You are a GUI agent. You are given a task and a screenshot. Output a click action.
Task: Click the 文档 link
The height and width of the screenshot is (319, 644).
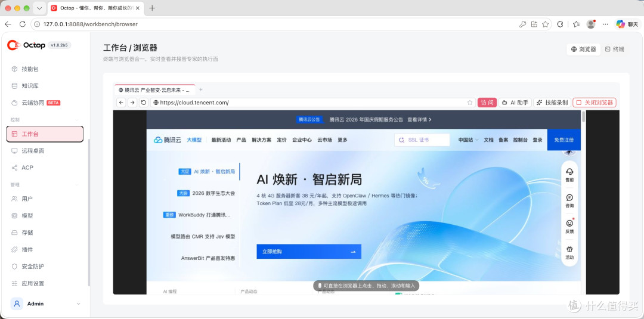(488, 140)
